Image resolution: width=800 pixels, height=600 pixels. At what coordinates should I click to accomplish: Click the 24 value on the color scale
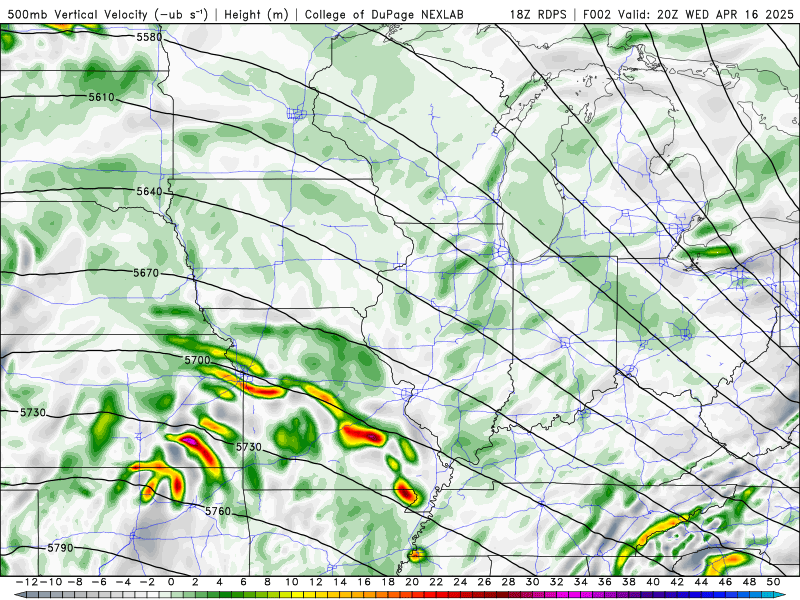tap(460, 582)
